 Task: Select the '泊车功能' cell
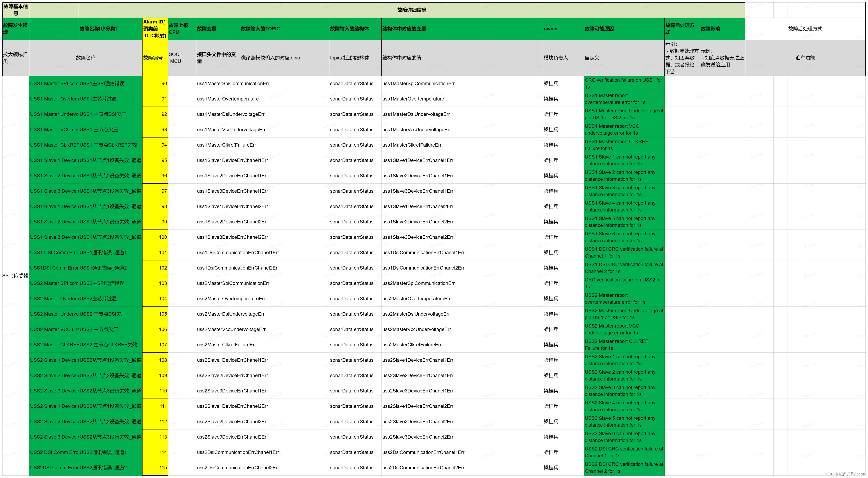pyautogui.click(x=805, y=58)
